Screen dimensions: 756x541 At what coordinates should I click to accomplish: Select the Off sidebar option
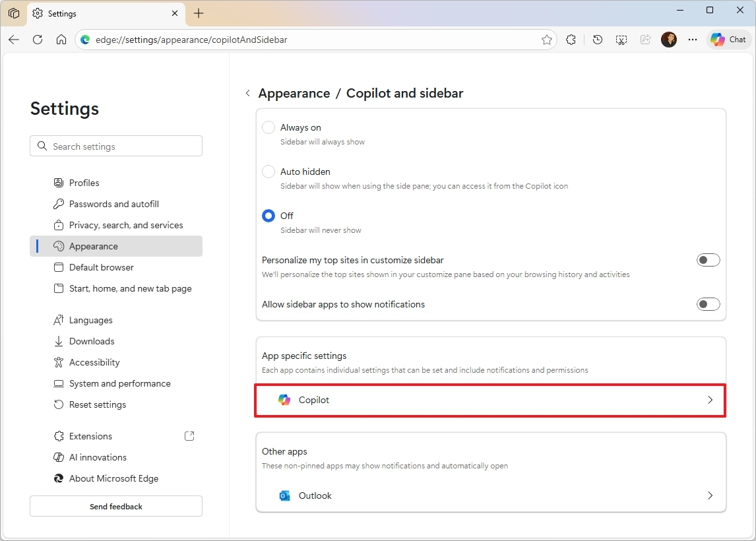[268, 215]
